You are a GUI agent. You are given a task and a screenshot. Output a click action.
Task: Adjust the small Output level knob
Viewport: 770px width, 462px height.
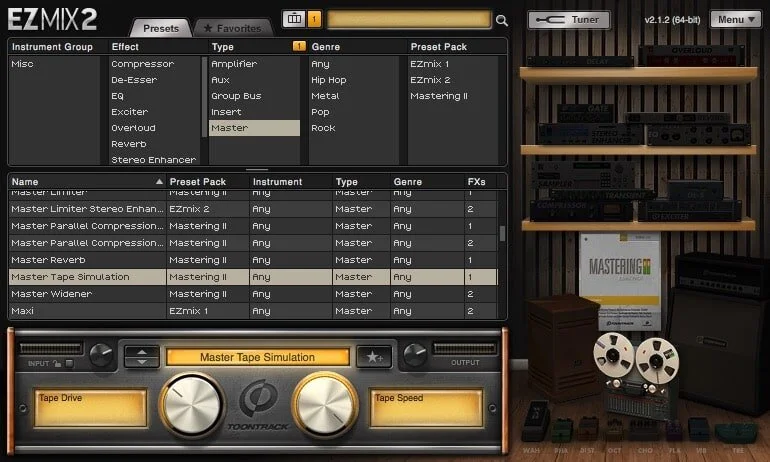(415, 355)
